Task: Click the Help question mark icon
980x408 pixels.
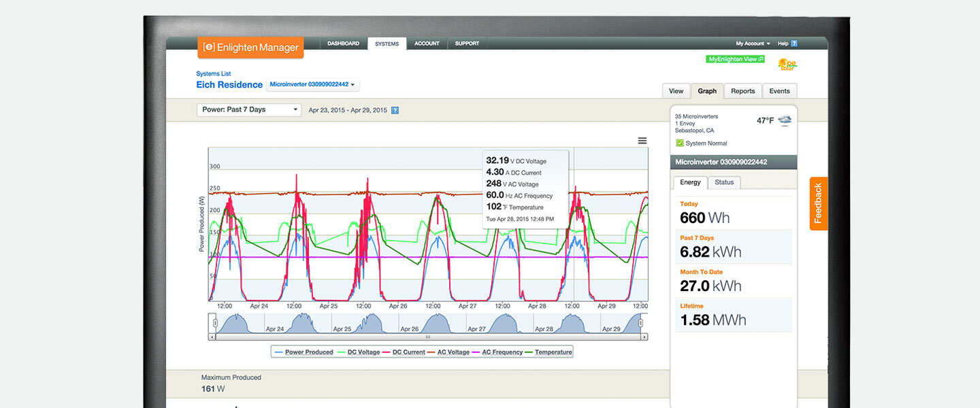Action: point(794,44)
